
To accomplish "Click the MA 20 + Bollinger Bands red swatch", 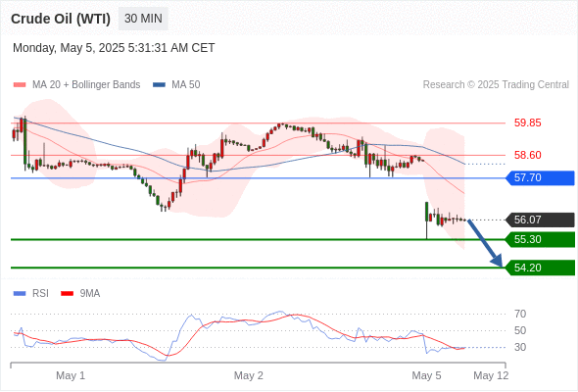I will 20,85.
